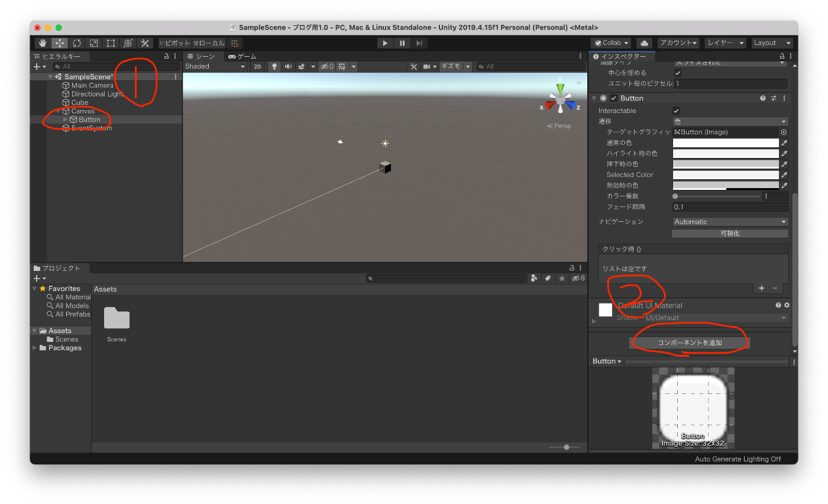Click the Step frame button
The width and height of the screenshot is (828, 504).
(x=419, y=43)
